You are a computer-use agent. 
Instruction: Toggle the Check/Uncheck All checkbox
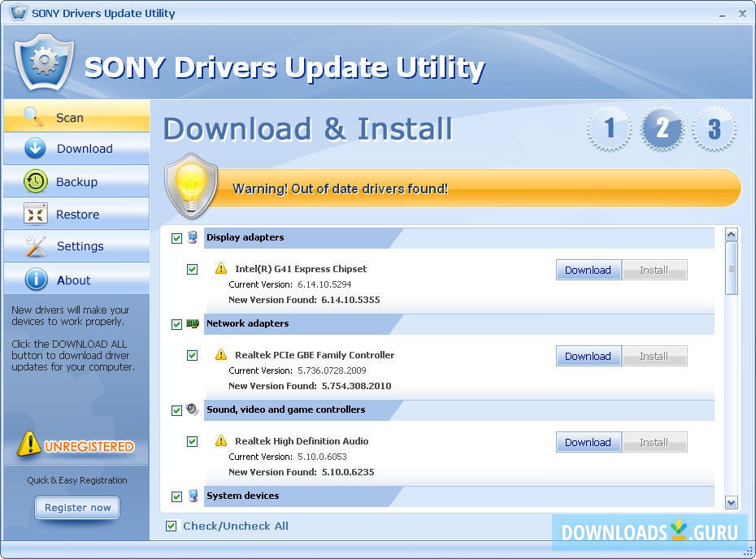click(171, 526)
